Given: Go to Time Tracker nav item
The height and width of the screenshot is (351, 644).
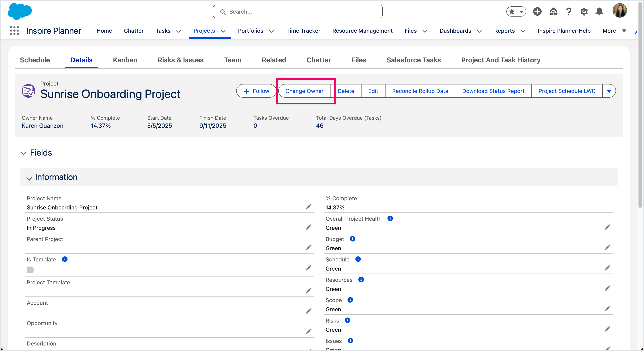Looking at the screenshot, I should (x=303, y=31).
